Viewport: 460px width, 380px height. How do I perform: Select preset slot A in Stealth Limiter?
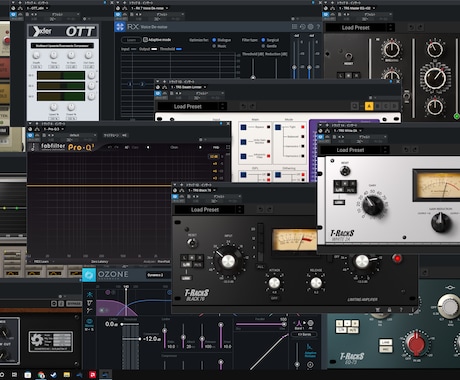369,106
